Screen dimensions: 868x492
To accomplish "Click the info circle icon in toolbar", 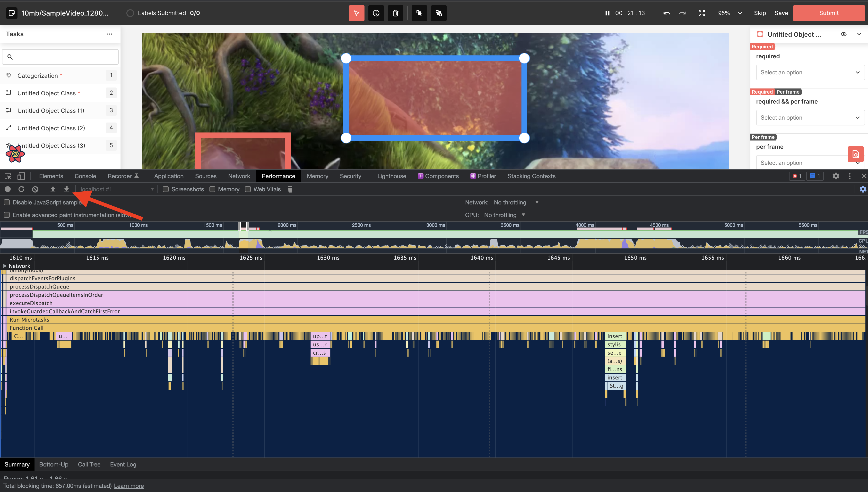I will pyautogui.click(x=376, y=13).
